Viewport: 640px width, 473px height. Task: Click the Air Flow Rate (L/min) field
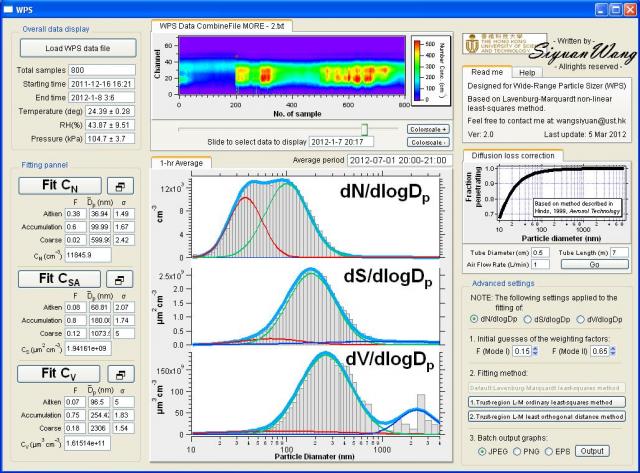coord(540,264)
